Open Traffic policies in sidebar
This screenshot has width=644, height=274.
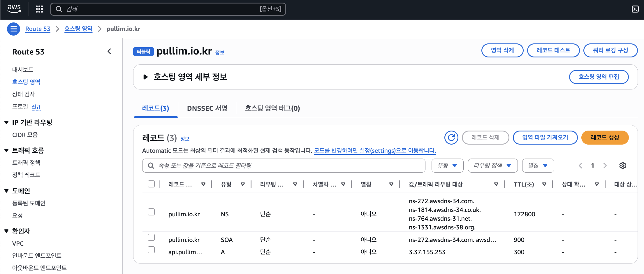26,163
